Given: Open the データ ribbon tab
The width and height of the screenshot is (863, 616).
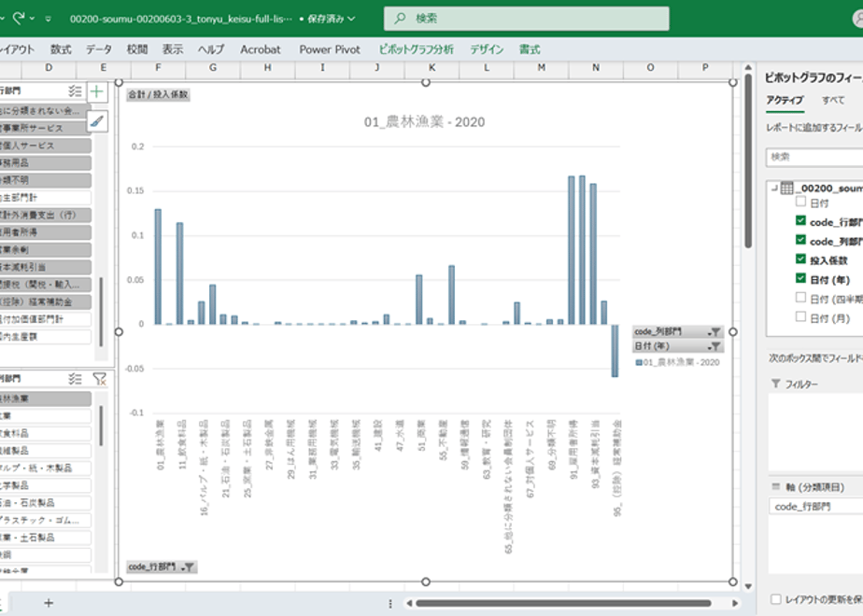Looking at the screenshot, I should click(x=98, y=49).
